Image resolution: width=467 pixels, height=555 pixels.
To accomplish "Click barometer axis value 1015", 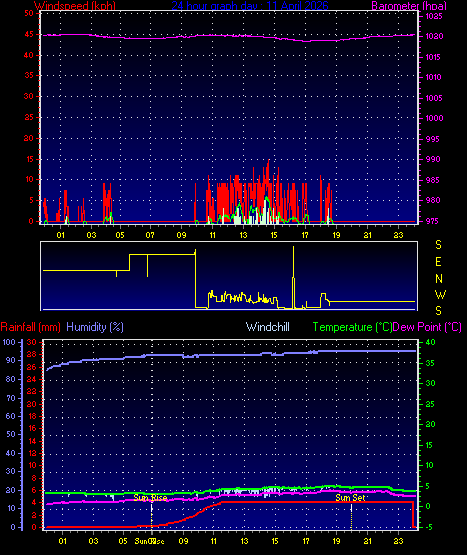I will [x=433, y=57].
